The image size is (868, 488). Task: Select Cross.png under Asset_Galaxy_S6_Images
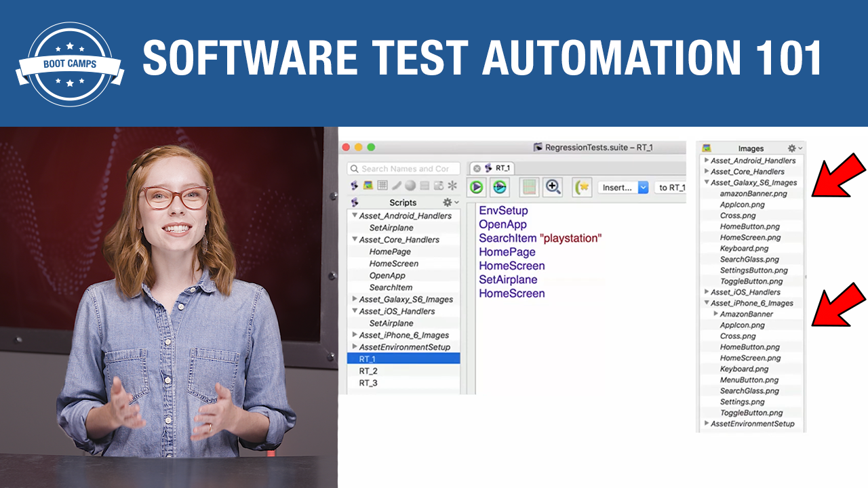(x=738, y=216)
